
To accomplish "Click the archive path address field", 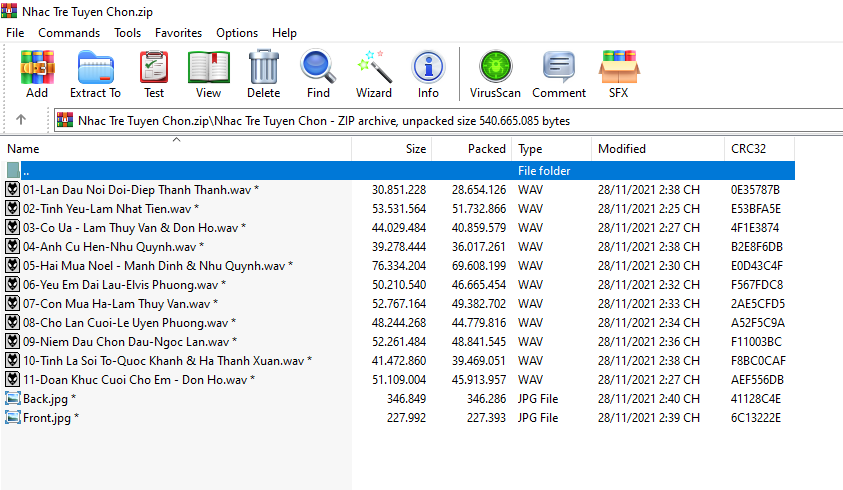I will (448, 120).
